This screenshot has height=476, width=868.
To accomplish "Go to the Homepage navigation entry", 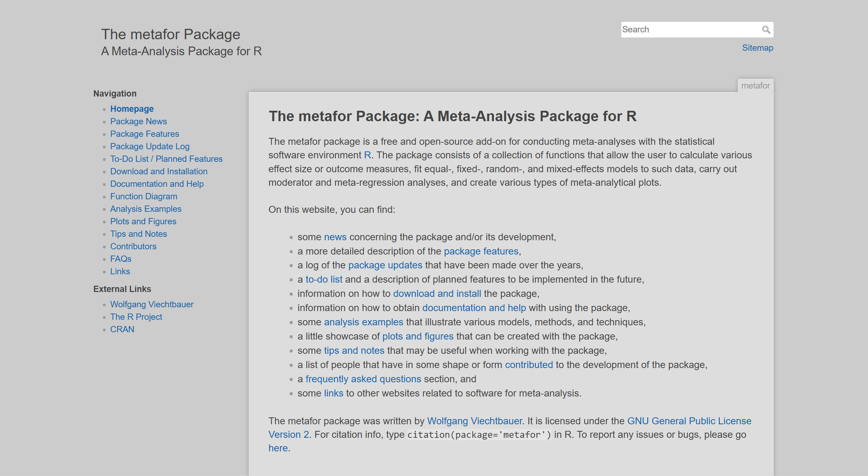I will click(132, 109).
